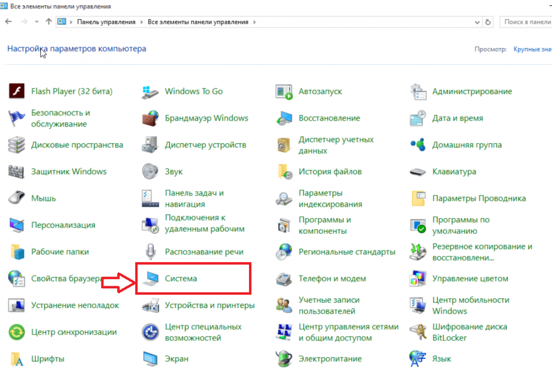This screenshot has width=552, height=392.
Task: Click the Распознавание речи microphone icon
Action: [151, 251]
